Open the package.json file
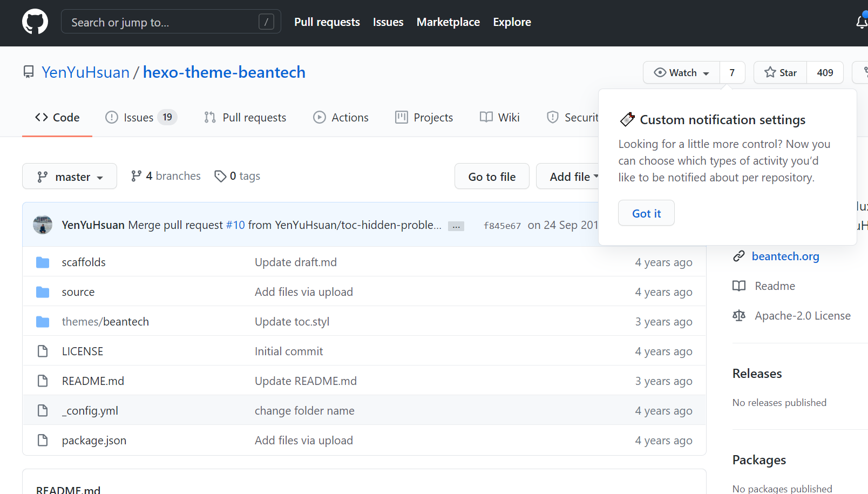Viewport: 868px width, 494px height. (x=94, y=441)
